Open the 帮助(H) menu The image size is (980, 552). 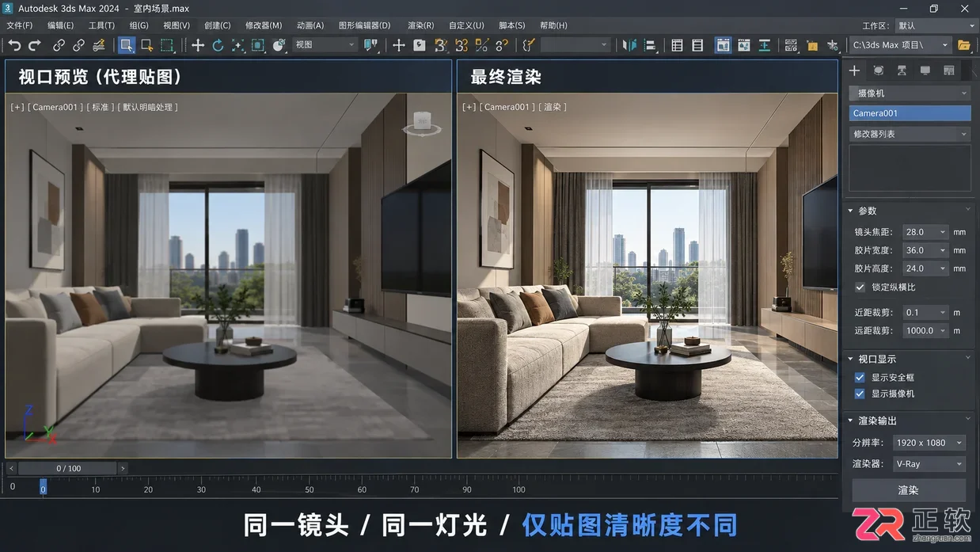[x=553, y=25]
